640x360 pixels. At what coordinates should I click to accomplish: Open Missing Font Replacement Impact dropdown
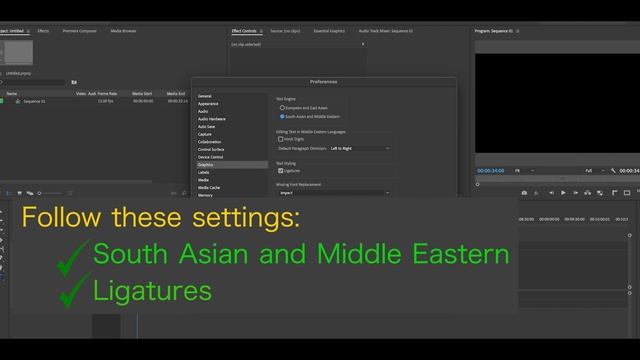tap(334, 193)
